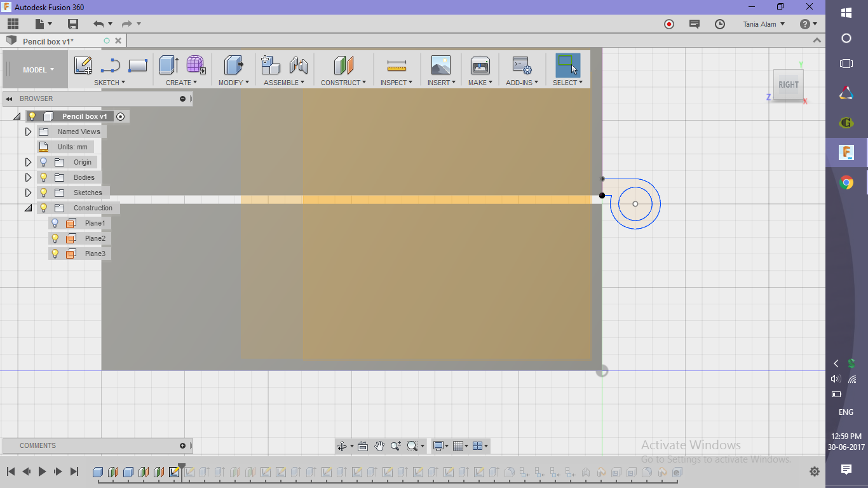
Task: Toggle visibility bulb for Plane3
Action: 55,254
